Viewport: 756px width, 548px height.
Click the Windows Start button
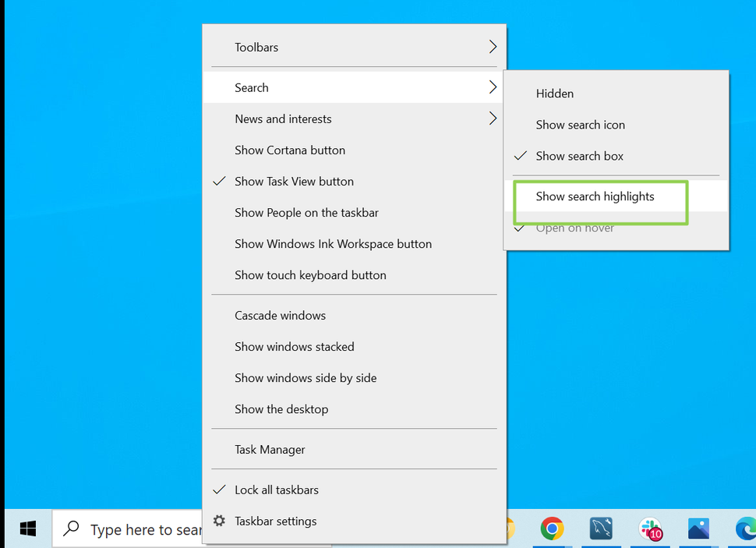[x=27, y=528]
